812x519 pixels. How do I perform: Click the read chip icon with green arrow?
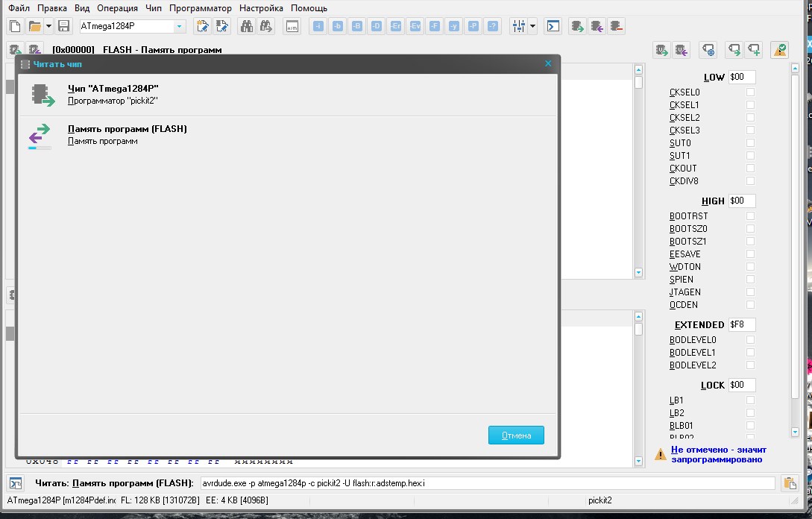coord(577,26)
